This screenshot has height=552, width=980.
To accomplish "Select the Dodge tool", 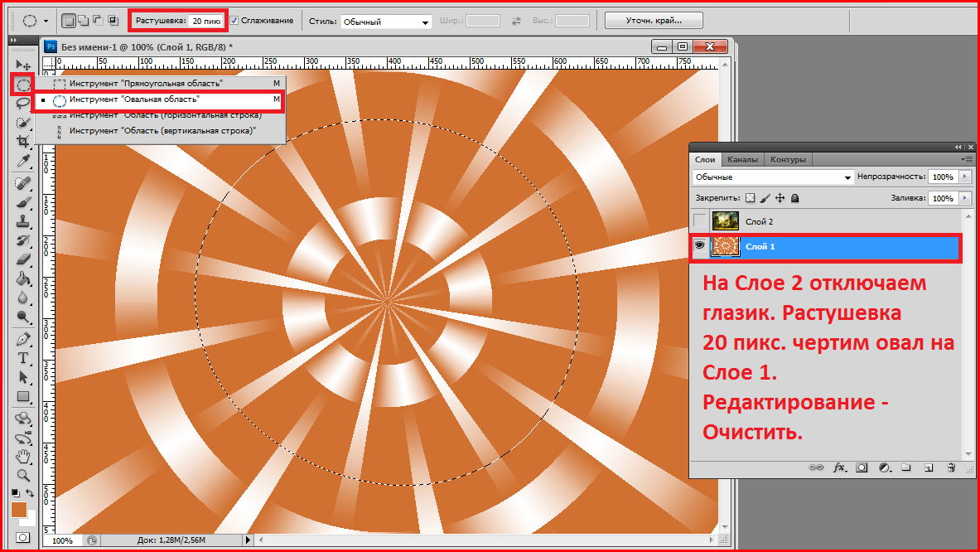I will [23, 317].
